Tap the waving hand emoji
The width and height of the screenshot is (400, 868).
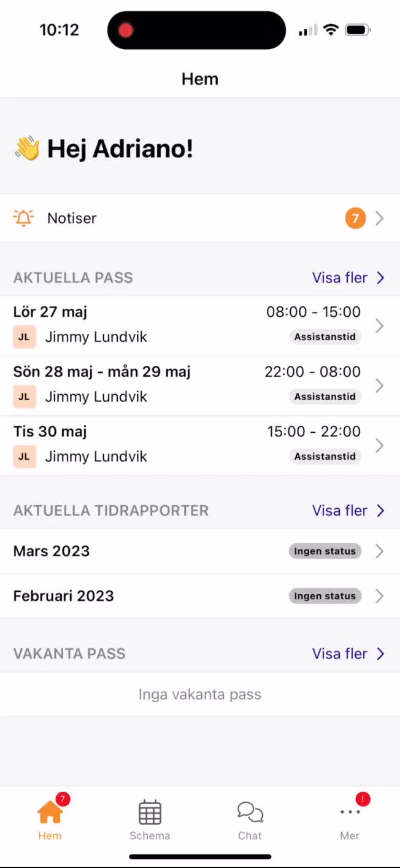tap(27, 149)
